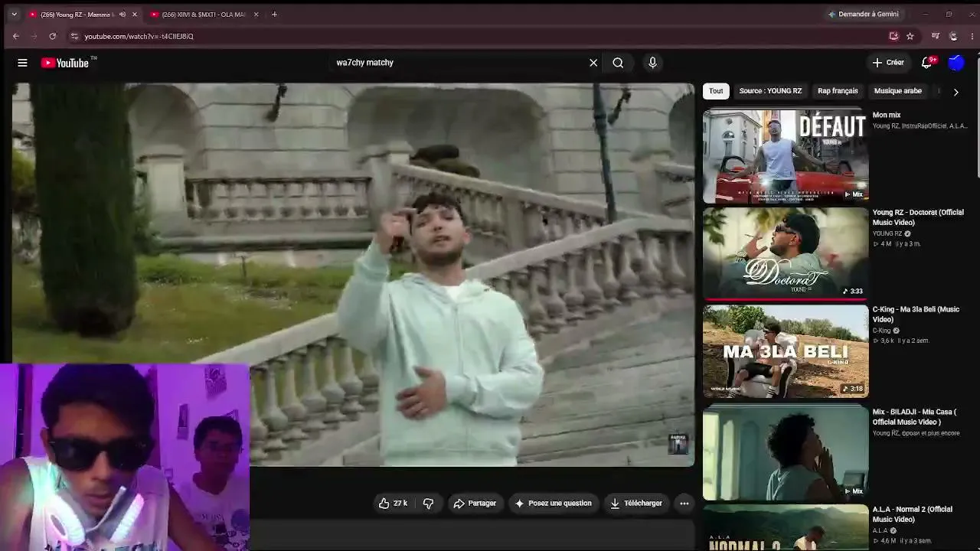Visit the YOUNG RZ channel under Doctorat

pos(887,234)
